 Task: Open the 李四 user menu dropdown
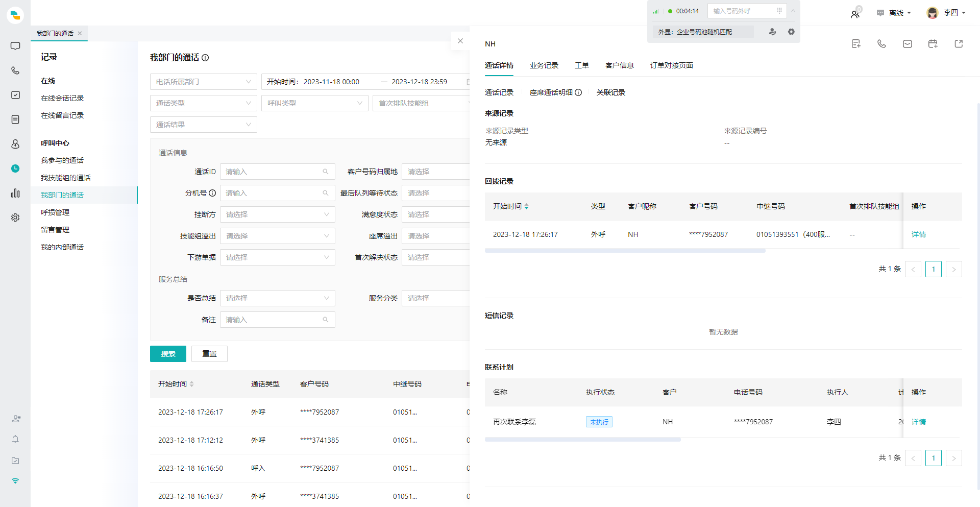(946, 13)
